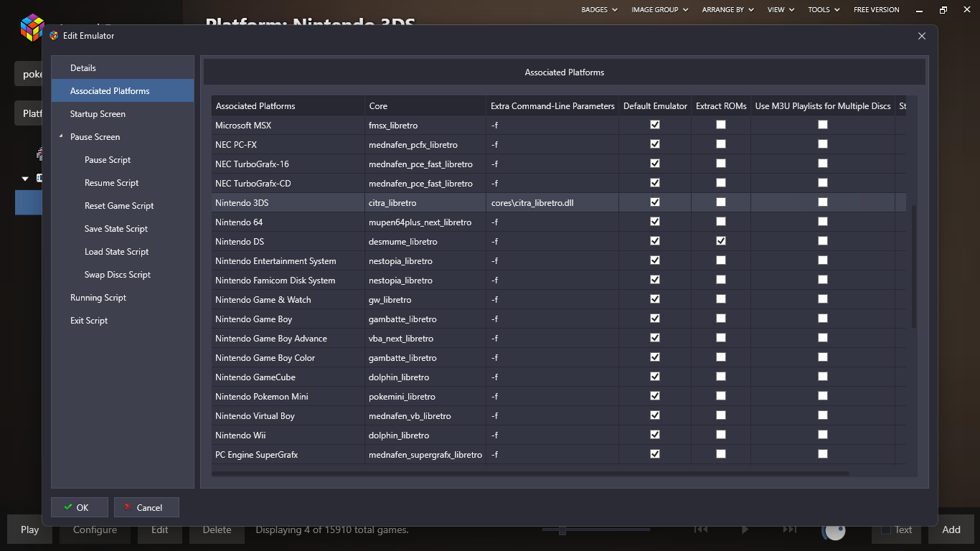Select the vba_next_libretro core cell
This screenshot has height=551, width=980.
425,338
